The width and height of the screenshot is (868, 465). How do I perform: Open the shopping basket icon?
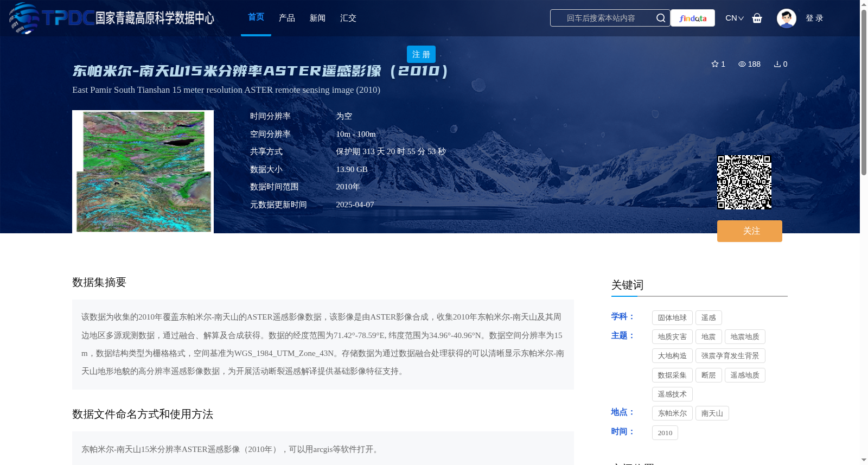coord(757,18)
